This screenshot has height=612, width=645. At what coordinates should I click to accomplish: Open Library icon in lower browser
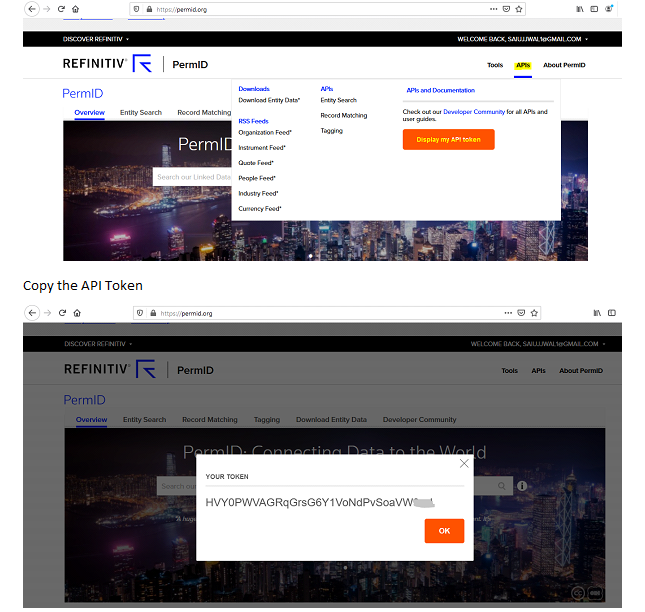pyautogui.click(x=597, y=313)
